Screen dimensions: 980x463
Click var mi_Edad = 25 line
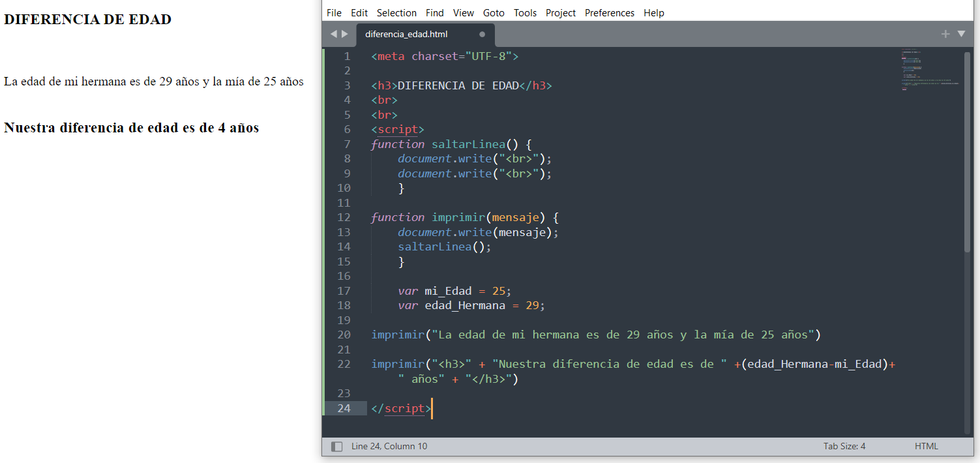click(455, 291)
